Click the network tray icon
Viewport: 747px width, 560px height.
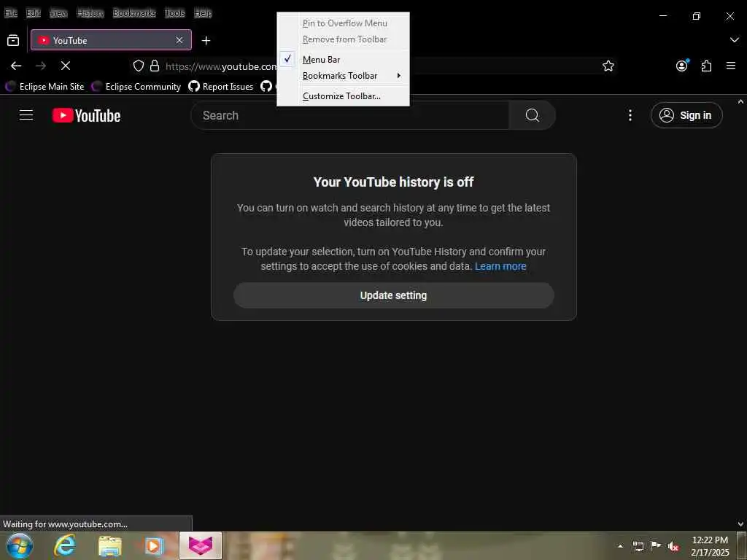tap(638, 546)
